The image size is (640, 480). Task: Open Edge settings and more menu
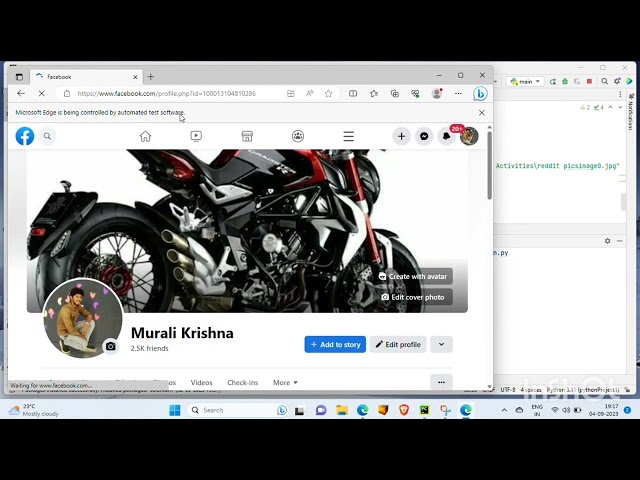[458, 93]
